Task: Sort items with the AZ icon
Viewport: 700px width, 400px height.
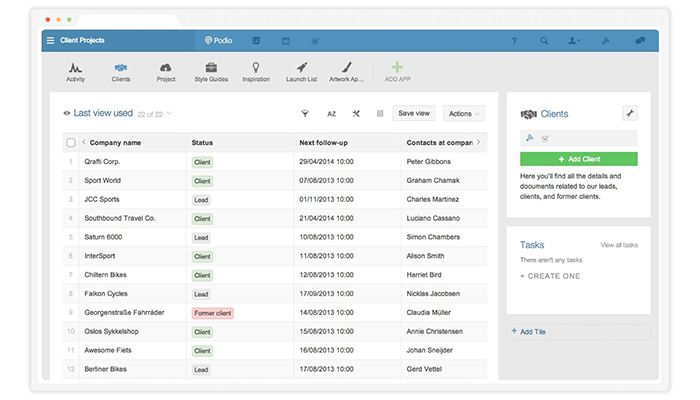Action: [331, 114]
